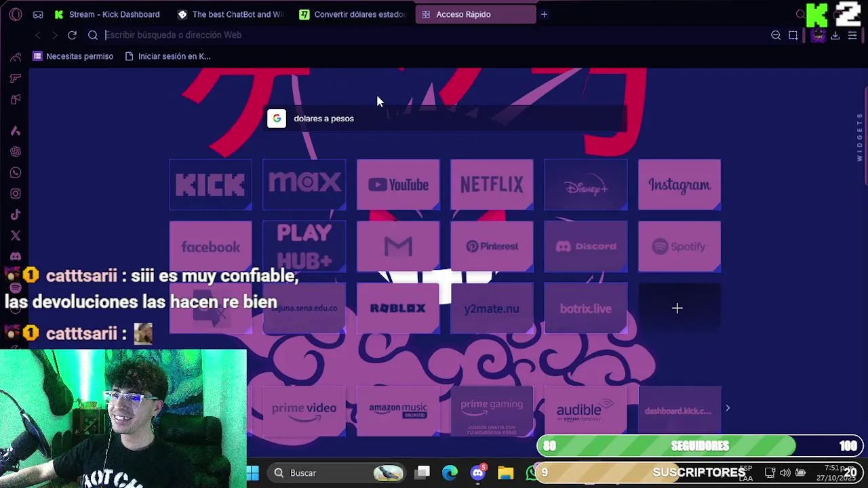Viewport: 868px width, 488px height.
Task: Open the Discord speed dial tile
Action: tap(586, 247)
